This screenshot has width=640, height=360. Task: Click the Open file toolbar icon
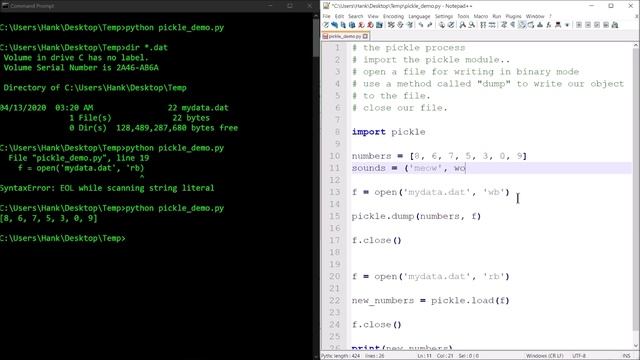[334, 25]
